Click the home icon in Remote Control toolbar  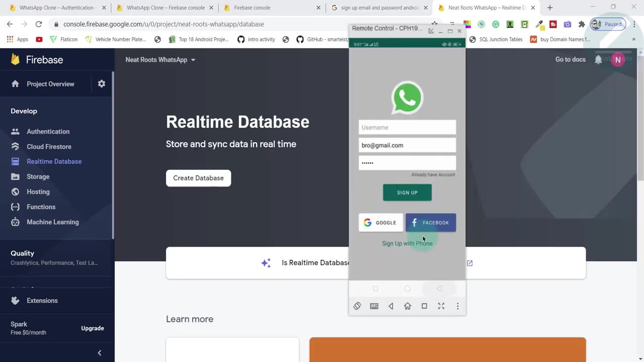point(408,306)
